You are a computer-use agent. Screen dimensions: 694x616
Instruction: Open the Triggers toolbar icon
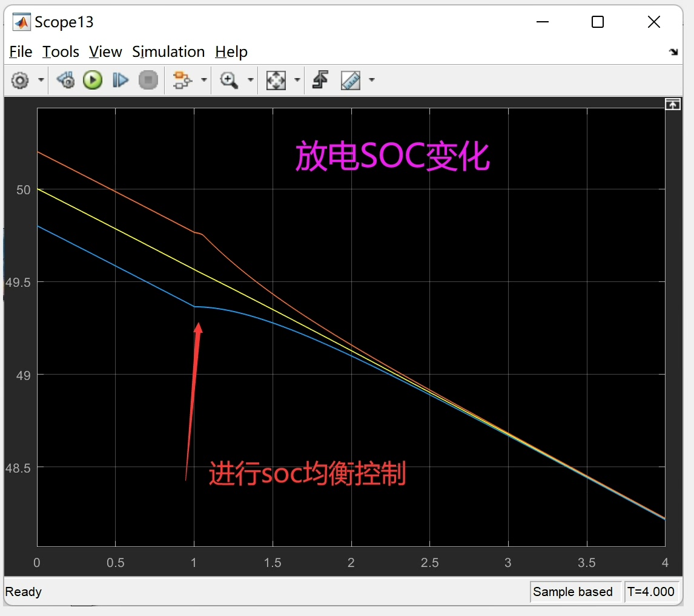tap(320, 80)
